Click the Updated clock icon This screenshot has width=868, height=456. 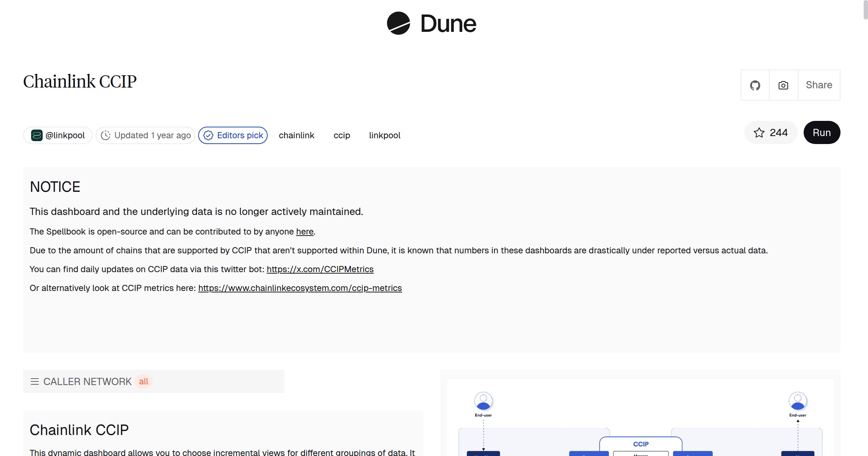click(x=106, y=135)
